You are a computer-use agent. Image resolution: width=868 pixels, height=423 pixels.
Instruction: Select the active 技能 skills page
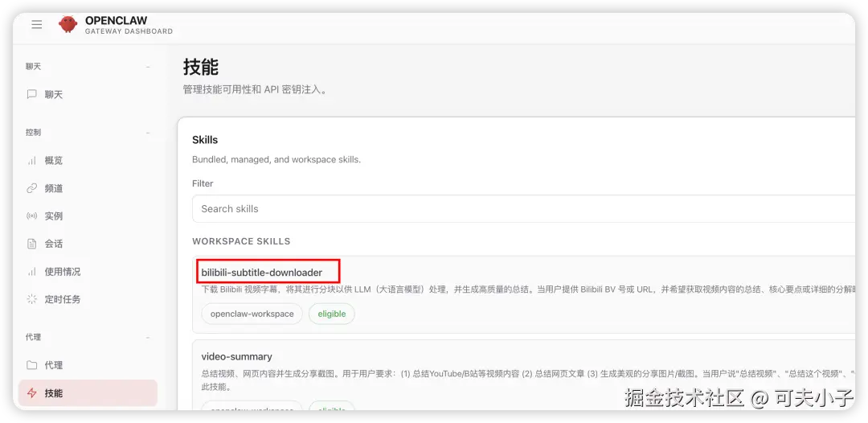pyautogui.click(x=88, y=393)
